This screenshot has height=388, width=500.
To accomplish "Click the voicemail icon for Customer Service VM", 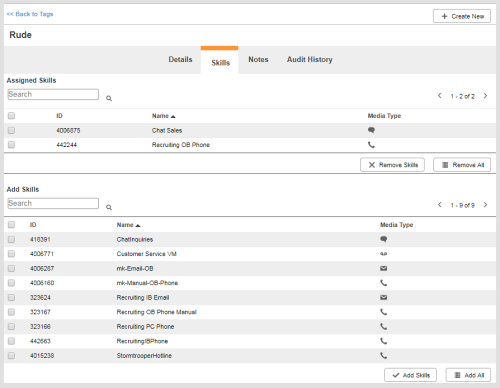I will click(x=384, y=254).
